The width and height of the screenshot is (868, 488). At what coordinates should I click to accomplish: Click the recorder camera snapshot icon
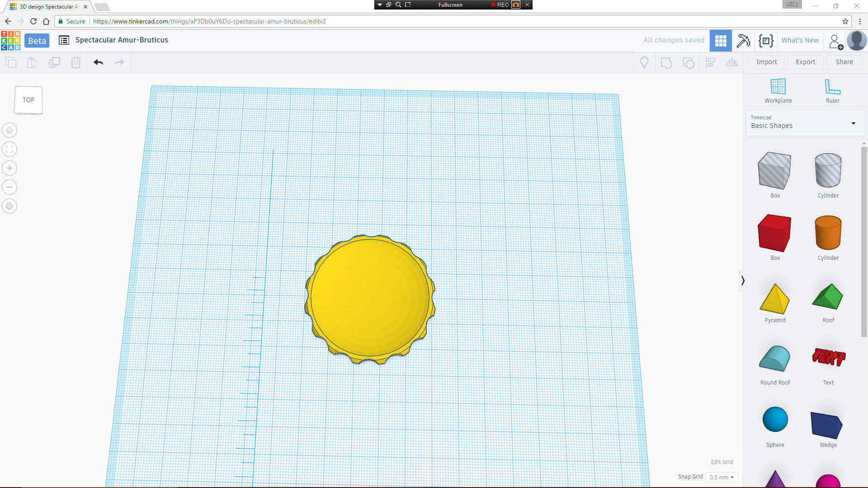point(515,5)
